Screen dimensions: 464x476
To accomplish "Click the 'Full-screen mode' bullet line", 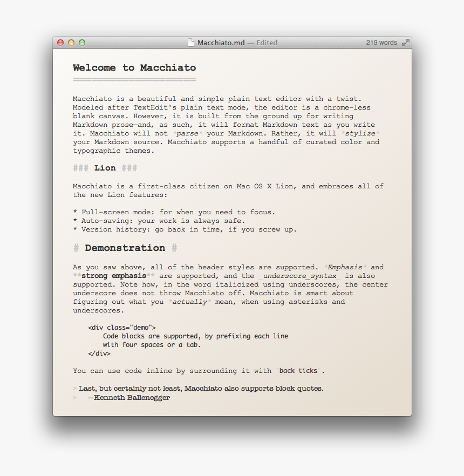I will pyautogui.click(x=174, y=212).
